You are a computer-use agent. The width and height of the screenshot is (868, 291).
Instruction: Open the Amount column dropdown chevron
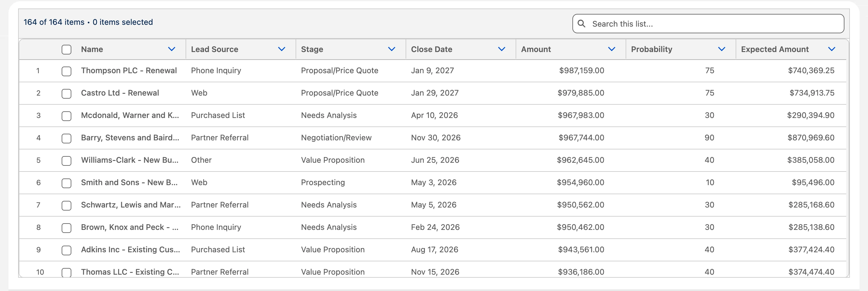[x=612, y=49]
